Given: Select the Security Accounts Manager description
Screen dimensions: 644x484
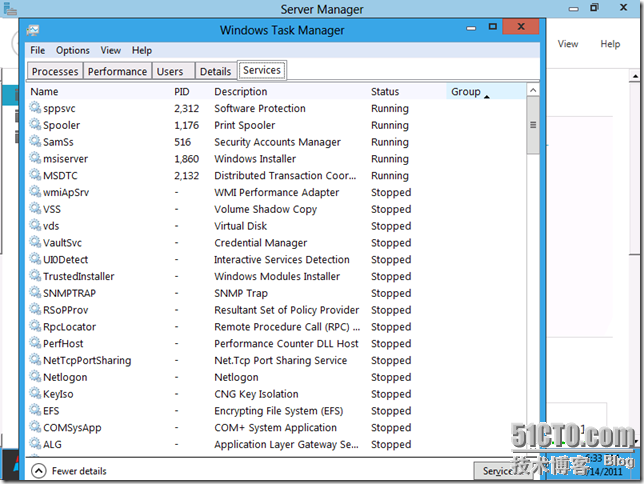Looking at the screenshot, I should click(278, 142).
